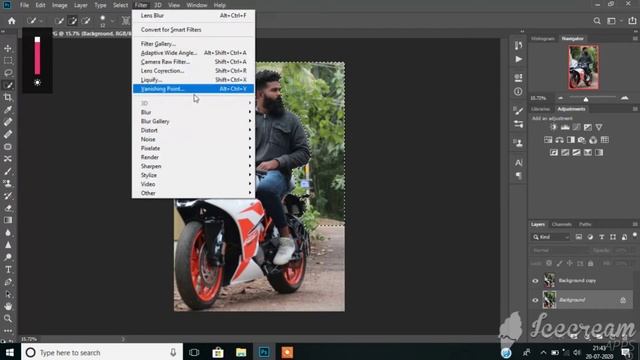This screenshot has width=640, height=360.
Task: Toggle the smart object layer filter
Action: point(624,237)
